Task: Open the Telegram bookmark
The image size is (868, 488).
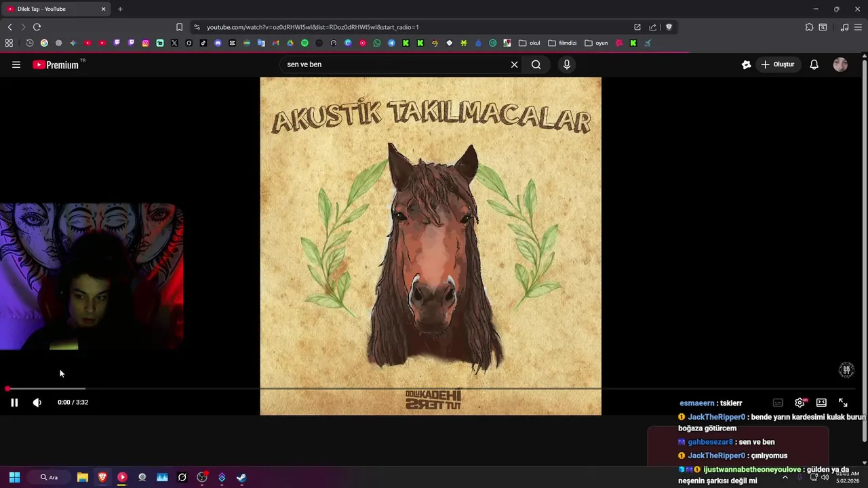Action: click(x=391, y=43)
